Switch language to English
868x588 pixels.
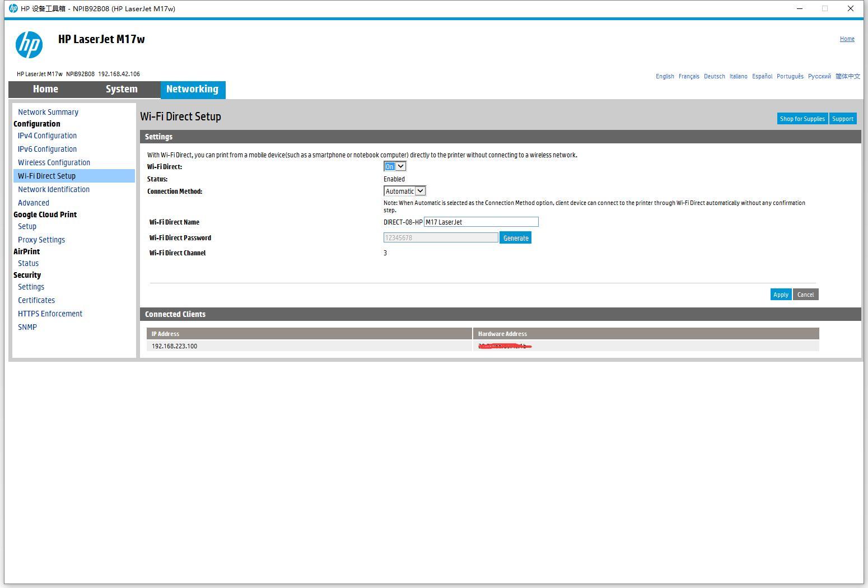pyautogui.click(x=665, y=76)
